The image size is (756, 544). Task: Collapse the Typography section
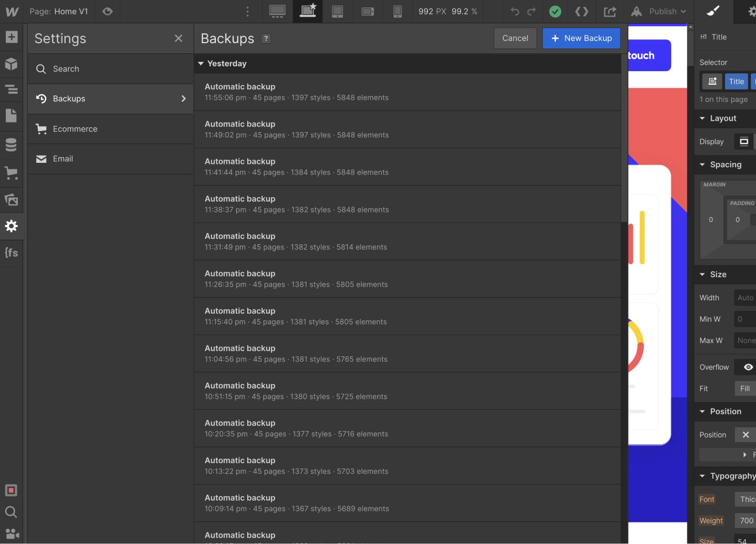703,476
